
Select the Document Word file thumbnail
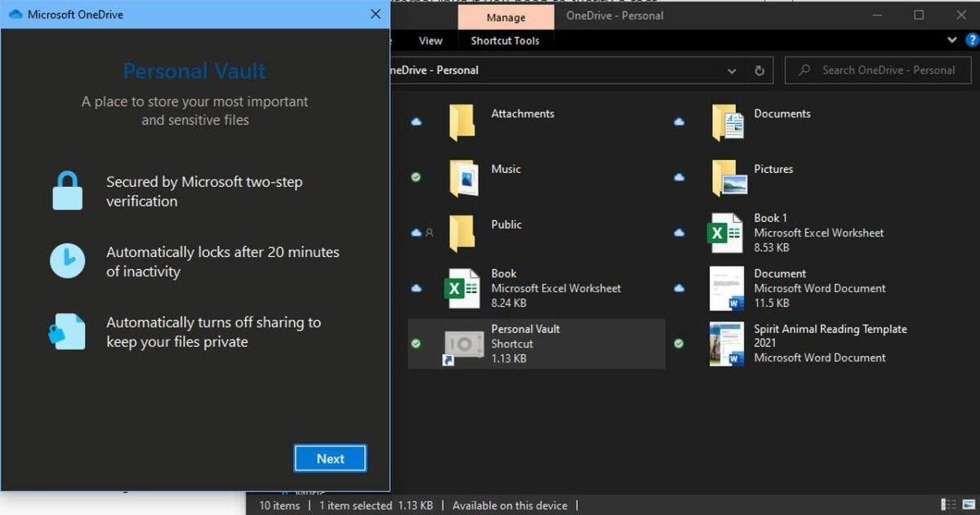click(727, 288)
